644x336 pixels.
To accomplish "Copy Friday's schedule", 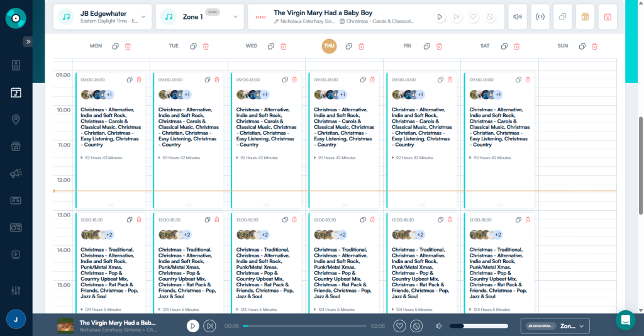I will 427,47.
